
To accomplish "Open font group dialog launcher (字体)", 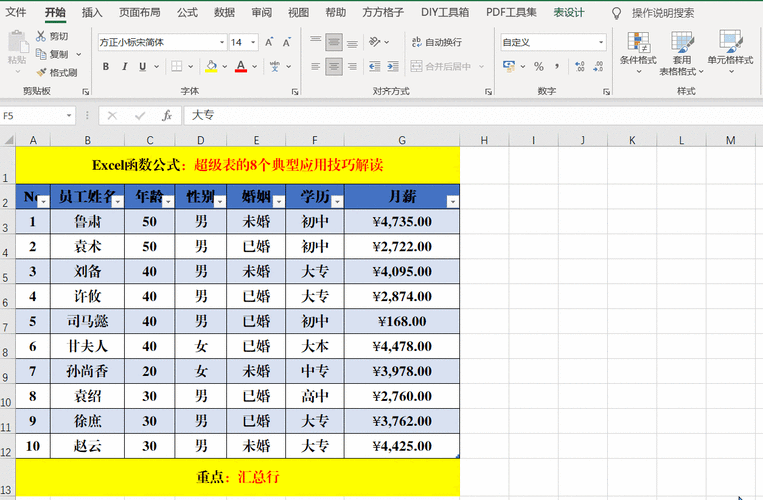I will point(295,91).
